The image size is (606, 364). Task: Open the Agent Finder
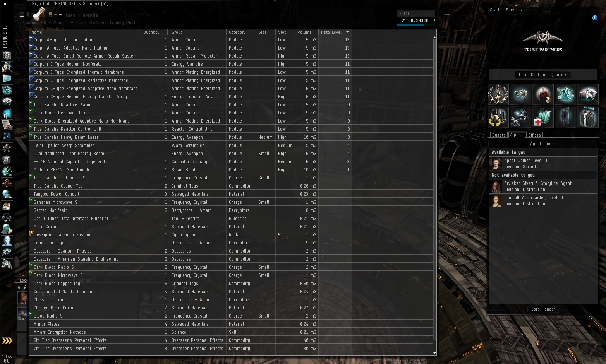click(x=543, y=144)
